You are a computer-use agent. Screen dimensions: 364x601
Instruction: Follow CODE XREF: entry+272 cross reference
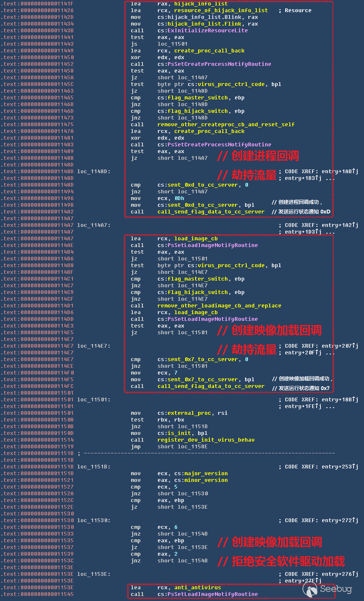(322, 520)
